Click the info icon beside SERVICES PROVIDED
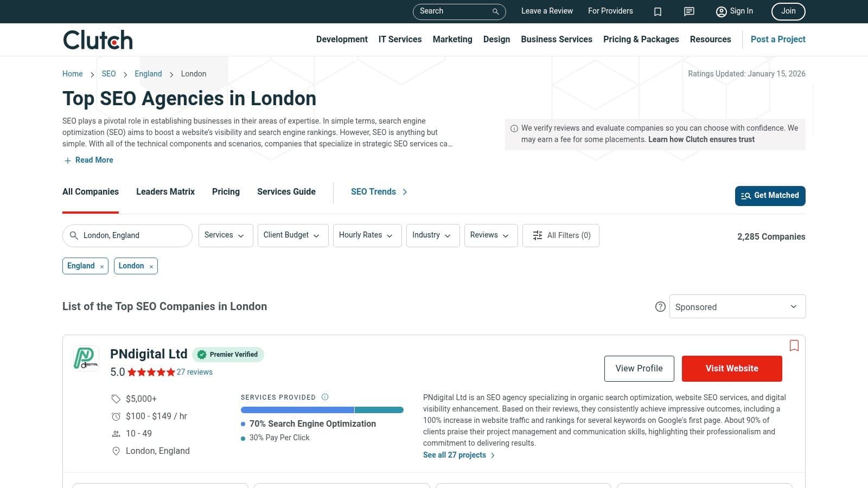Viewport: 868px width, 488px height. 324,397
